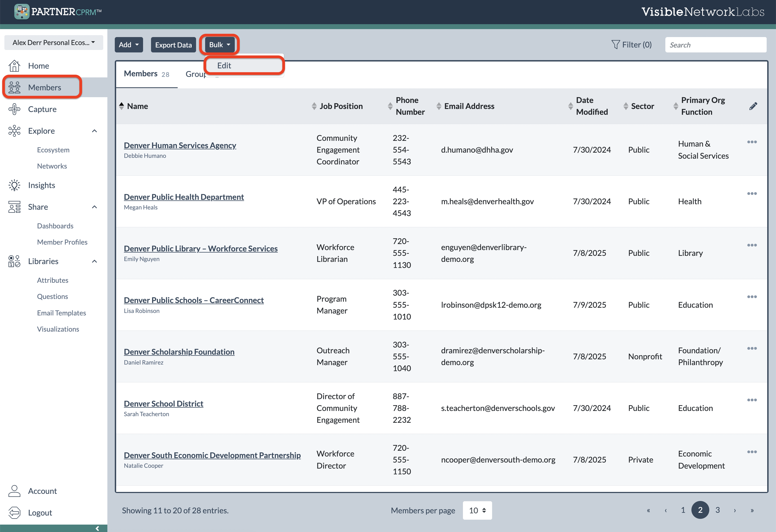Image resolution: width=776 pixels, height=532 pixels.
Task: Switch to the Members tab
Action: [x=147, y=74]
